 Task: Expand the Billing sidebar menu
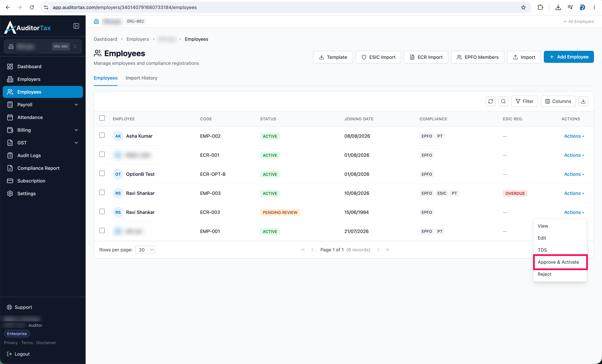(43, 130)
